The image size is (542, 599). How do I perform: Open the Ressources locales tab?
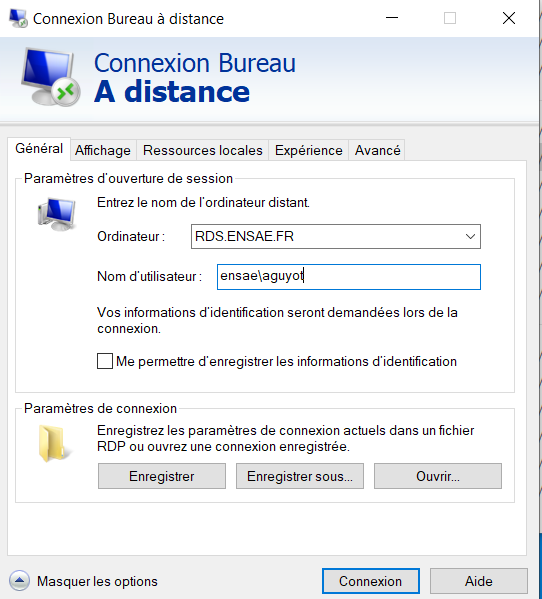(202, 151)
